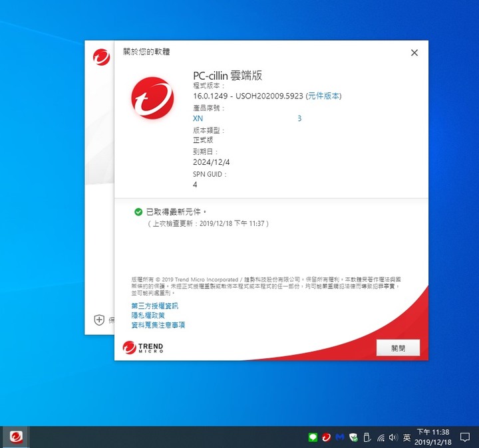The width and height of the screenshot is (479, 448).
Task: Open the 第三方授權資訊 link
Action: tap(154, 306)
